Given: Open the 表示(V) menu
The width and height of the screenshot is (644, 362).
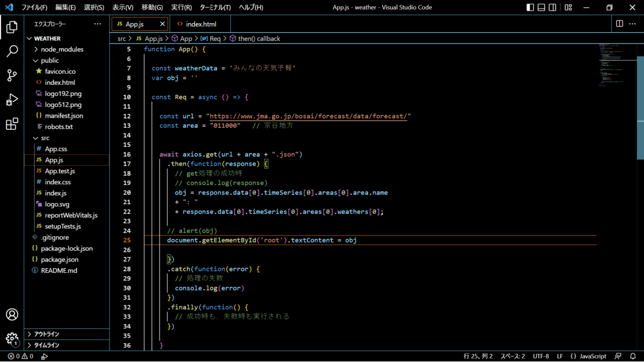Looking at the screenshot, I should (x=123, y=8).
